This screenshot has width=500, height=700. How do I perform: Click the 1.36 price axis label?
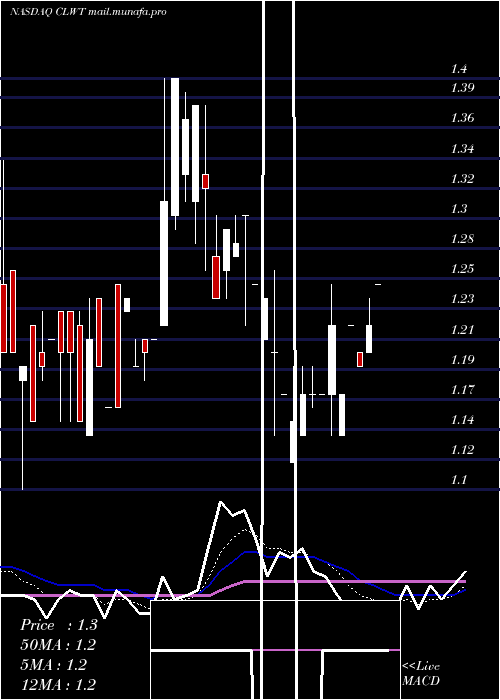(462, 118)
